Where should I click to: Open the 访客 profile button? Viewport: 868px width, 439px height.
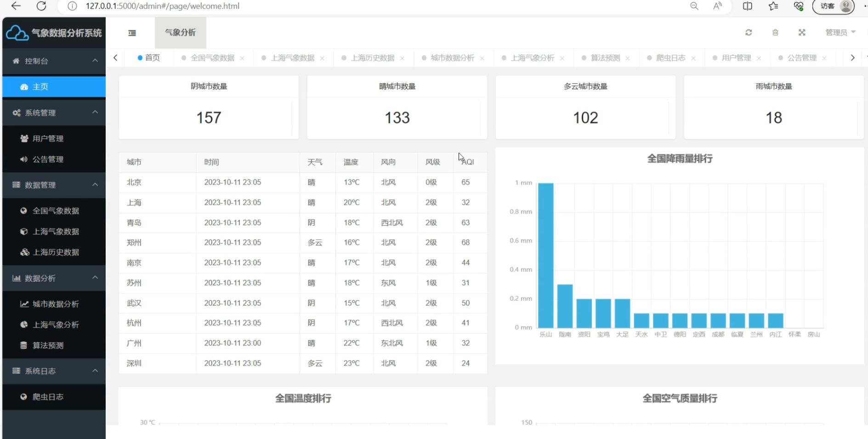(x=834, y=6)
